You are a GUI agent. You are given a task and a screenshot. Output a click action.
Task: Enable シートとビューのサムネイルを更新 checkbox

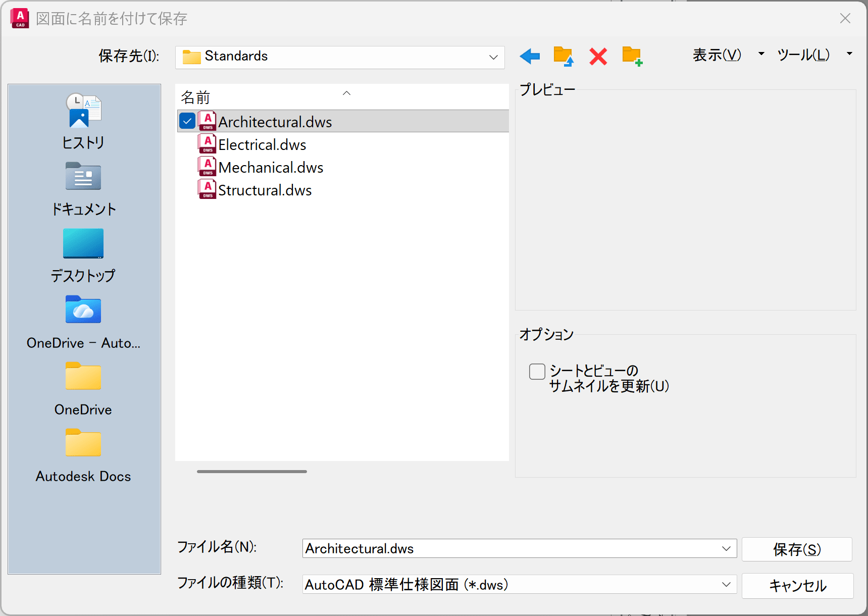pyautogui.click(x=537, y=372)
